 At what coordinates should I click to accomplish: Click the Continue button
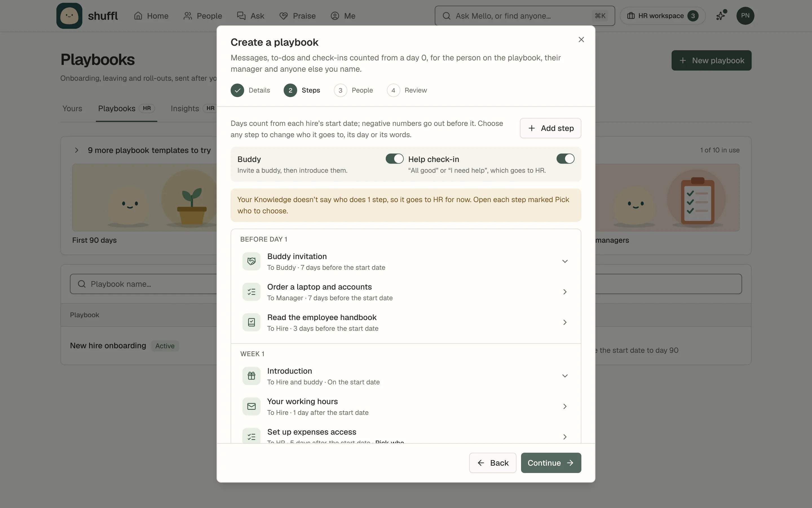[551, 463]
